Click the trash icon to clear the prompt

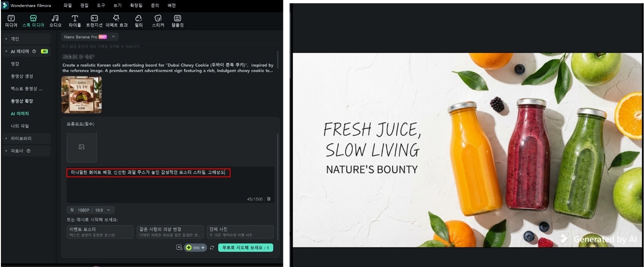pos(268,199)
